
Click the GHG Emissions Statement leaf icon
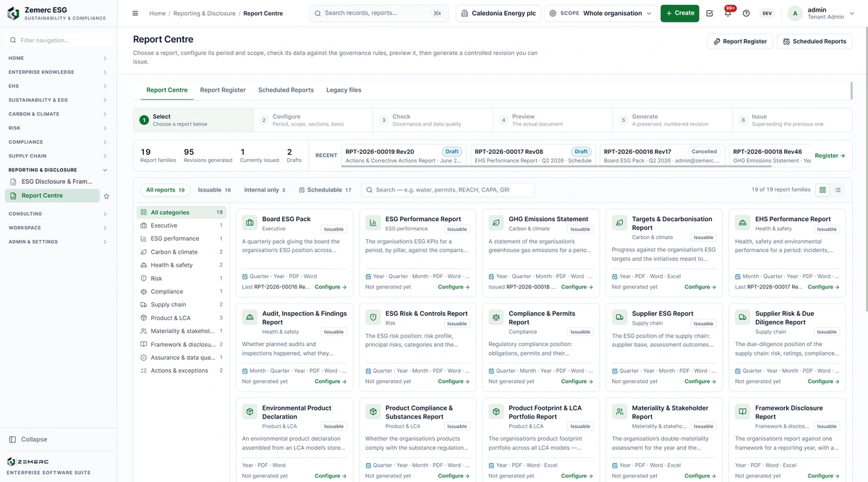point(496,223)
